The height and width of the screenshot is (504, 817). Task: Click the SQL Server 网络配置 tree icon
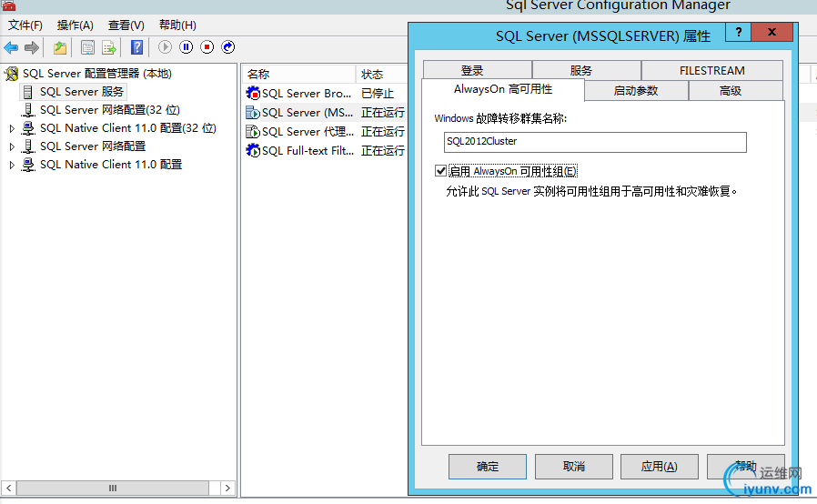pyautogui.click(x=28, y=146)
